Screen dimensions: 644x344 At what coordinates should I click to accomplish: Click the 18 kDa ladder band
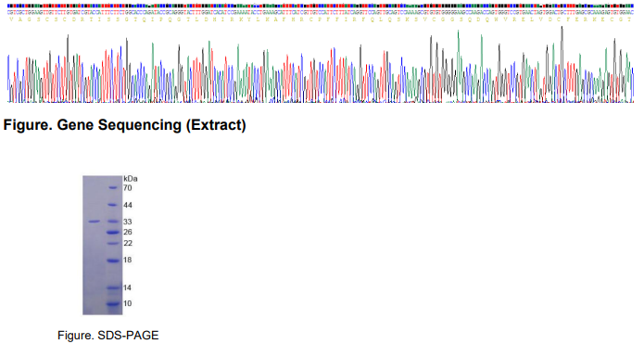coord(113,261)
